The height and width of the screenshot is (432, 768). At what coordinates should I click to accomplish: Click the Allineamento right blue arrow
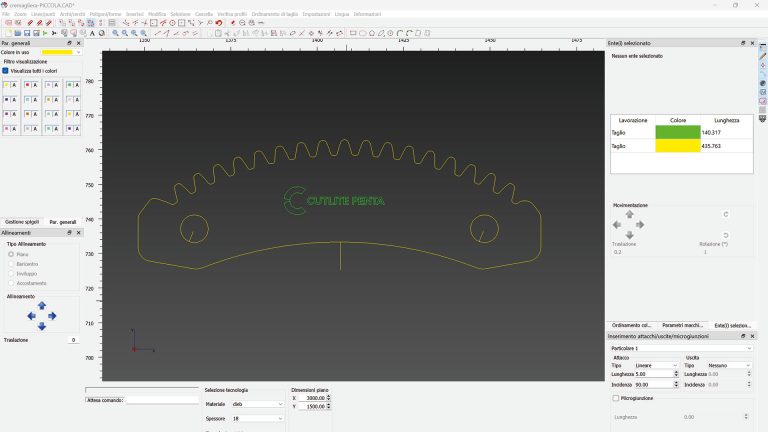pyautogui.click(x=52, y=316)
